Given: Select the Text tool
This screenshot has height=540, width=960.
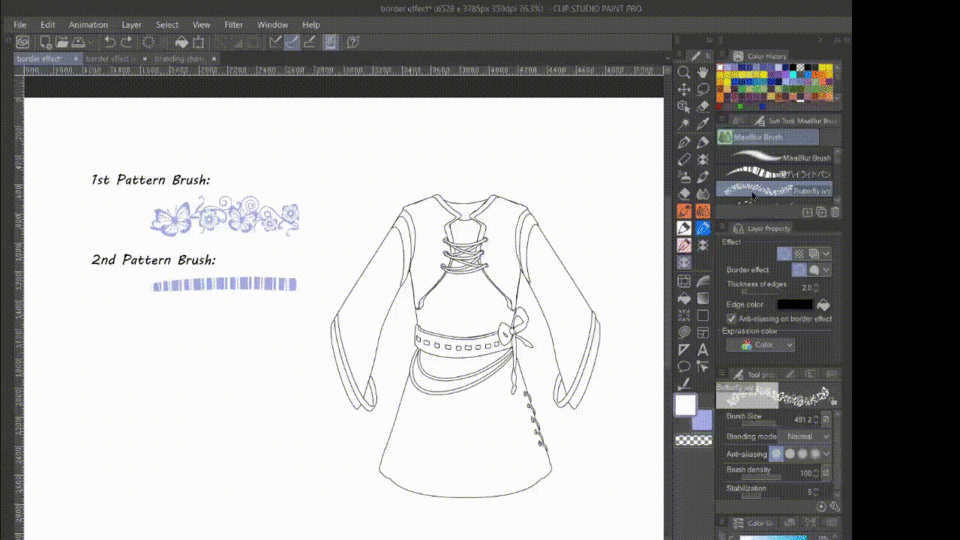Looking at the screenshot, I should (x=703, y=350).
